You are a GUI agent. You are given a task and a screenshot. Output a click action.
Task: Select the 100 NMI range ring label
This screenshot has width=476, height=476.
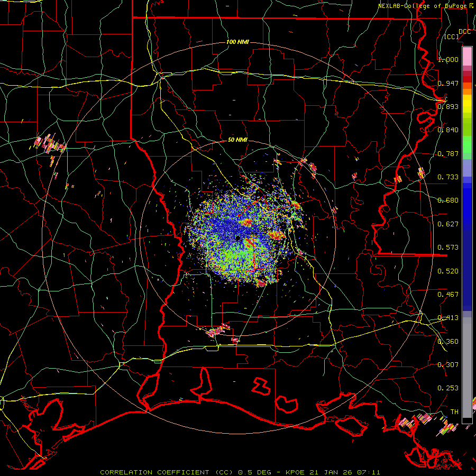[x=237, y=42]
